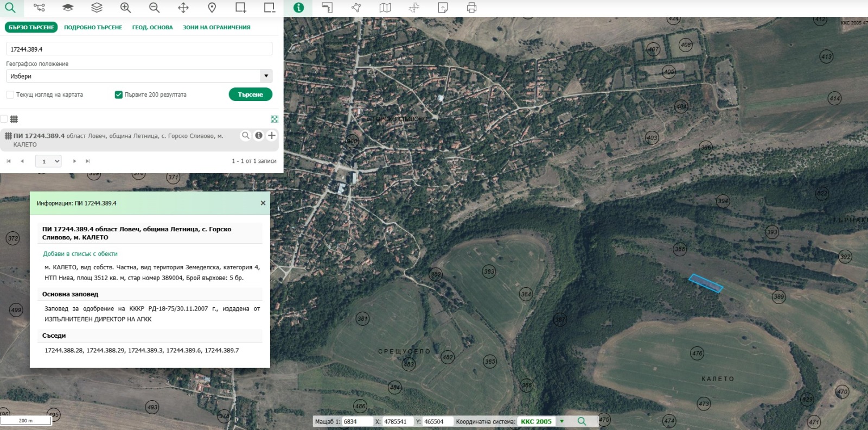Image resolution: width=868 pixels, height=430 pixels.
Task: Go to the next results page
Action: click(74, 161)
